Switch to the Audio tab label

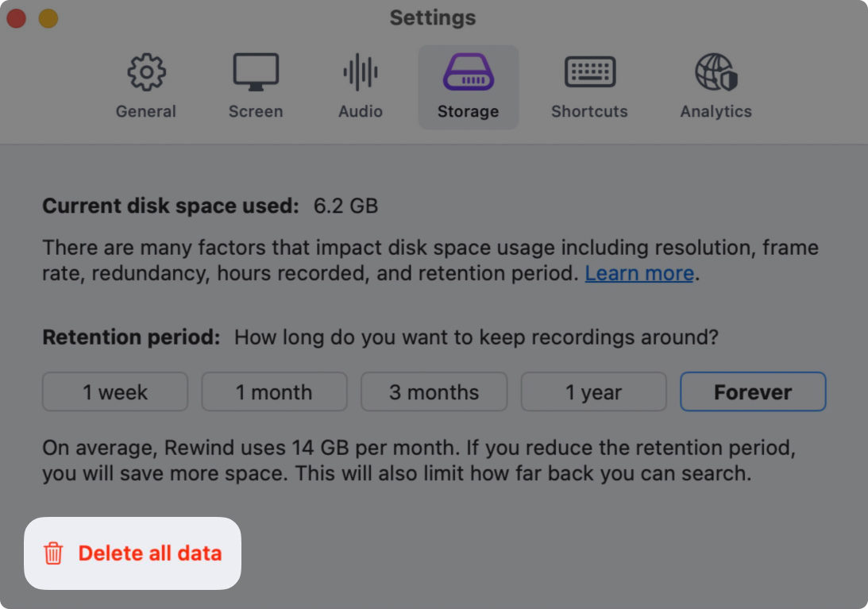click(361, 112)
